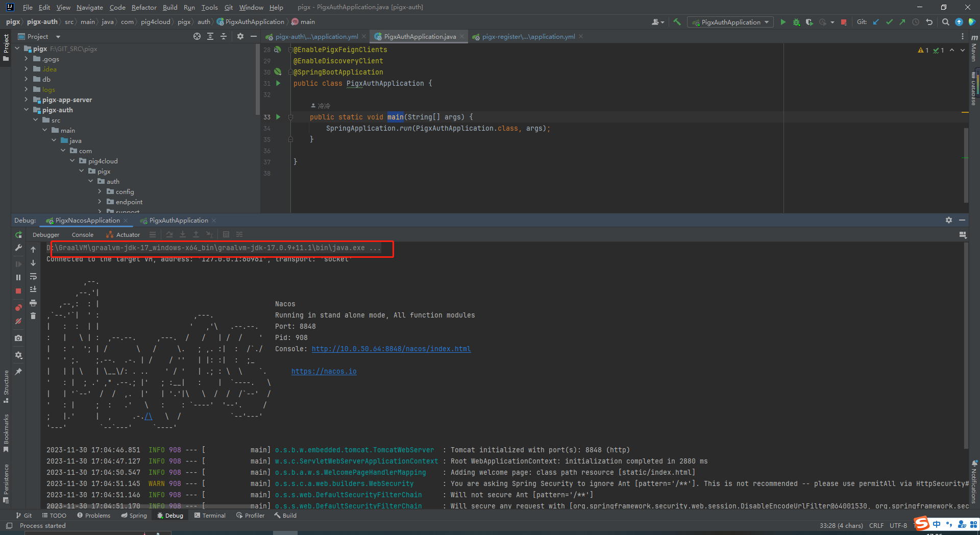Mute breakpoints in the debug sidebar
The height and width of the screenshot is (535, 980).
pyautogui.click(x=18, y=321)
